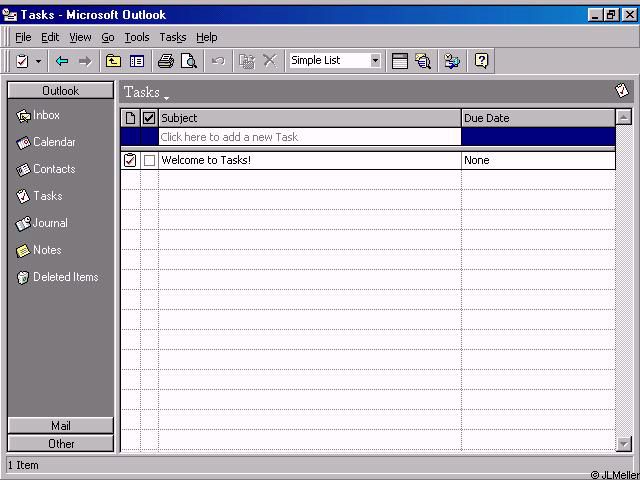Click the None due date cell
The image size is (640, 480).
pyautogui.click(x=538, y=160)
